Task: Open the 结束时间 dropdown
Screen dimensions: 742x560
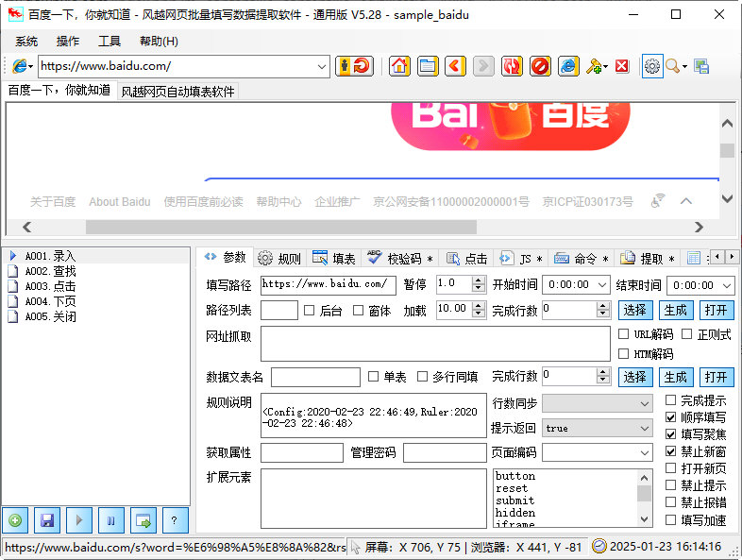Action: tap(727, 285)
